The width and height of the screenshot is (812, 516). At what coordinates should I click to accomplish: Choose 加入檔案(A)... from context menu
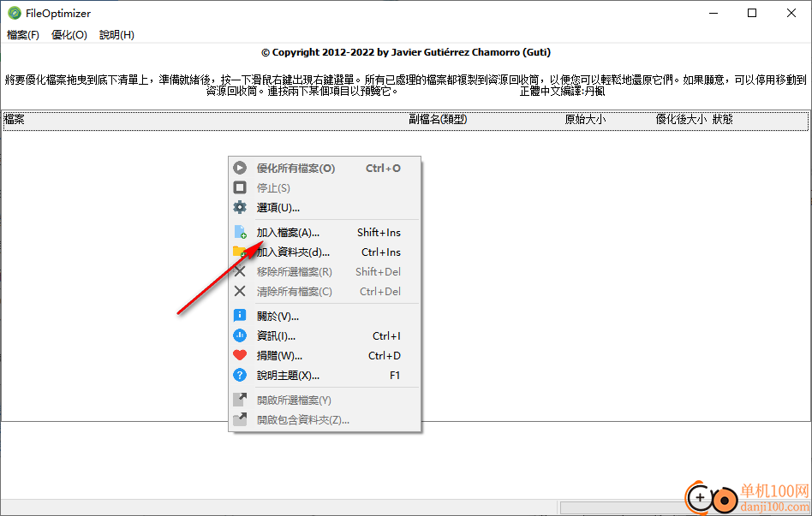(325, 233)
